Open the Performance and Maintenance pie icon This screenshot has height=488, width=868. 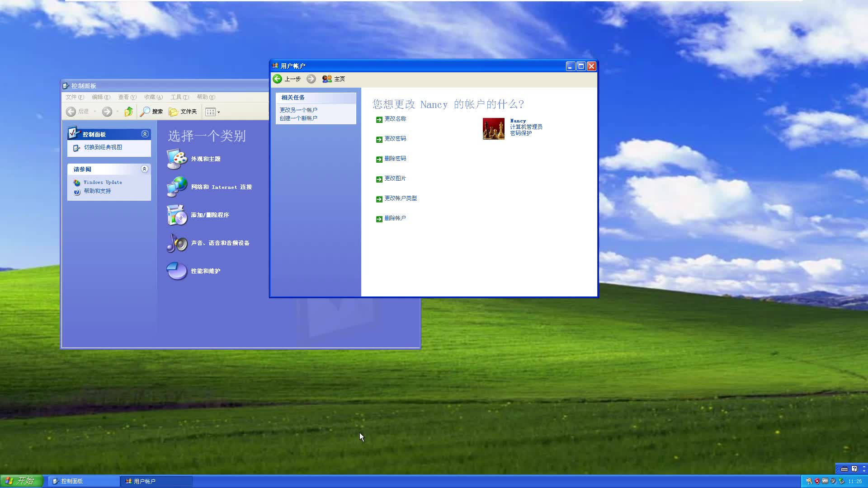[177, 271]
